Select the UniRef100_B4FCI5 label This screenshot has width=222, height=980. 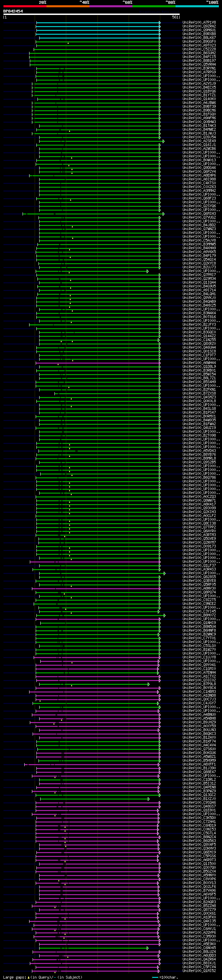[199, 57]
